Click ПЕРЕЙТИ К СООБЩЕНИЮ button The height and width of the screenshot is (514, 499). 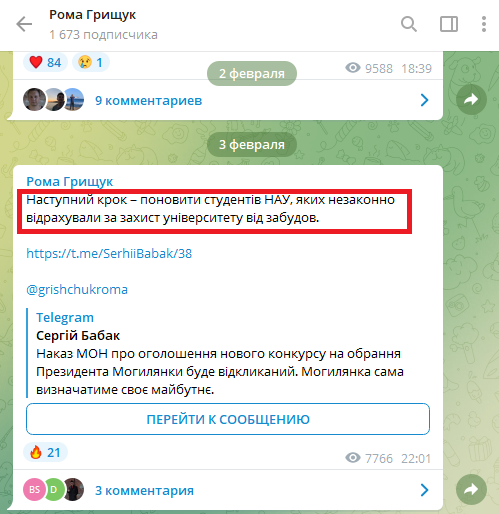click(228, 419)
